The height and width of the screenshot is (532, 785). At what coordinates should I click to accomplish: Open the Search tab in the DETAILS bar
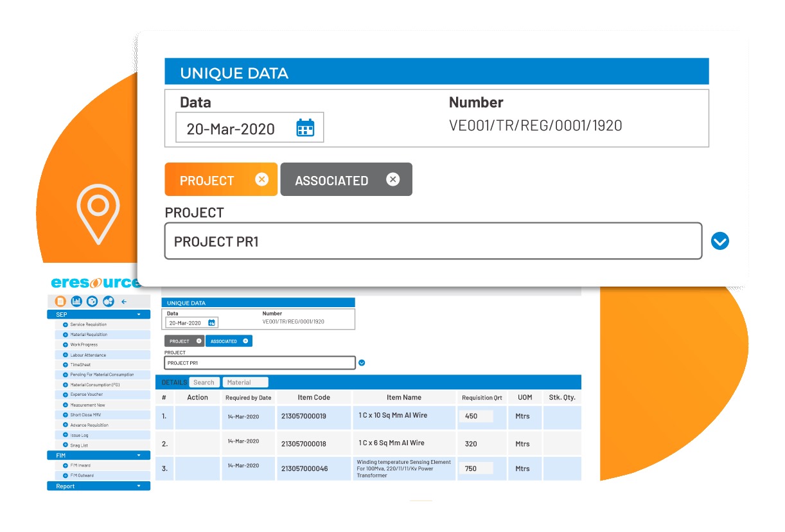[204, 382]
